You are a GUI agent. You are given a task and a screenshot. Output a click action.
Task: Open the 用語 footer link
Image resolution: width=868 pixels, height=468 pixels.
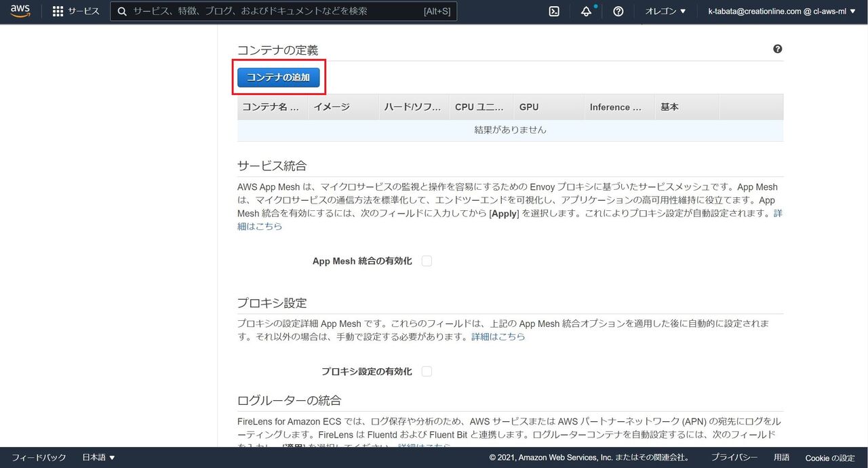[782, 458]
